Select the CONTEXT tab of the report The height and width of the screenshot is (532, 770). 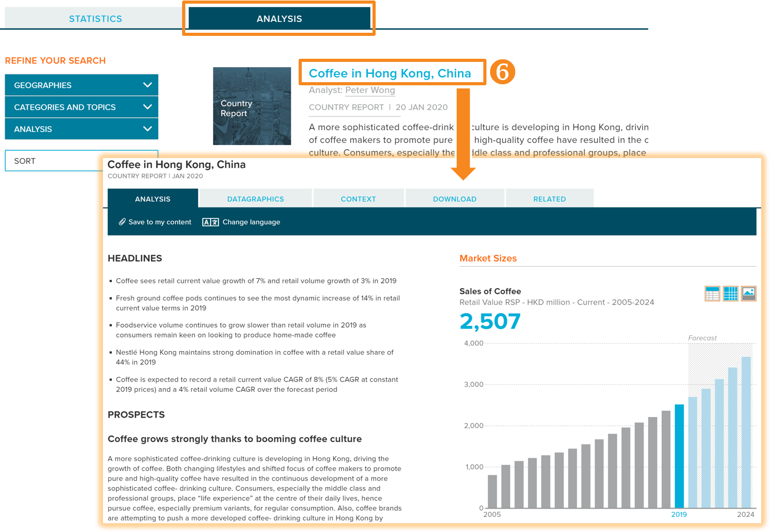coord(358,199)
